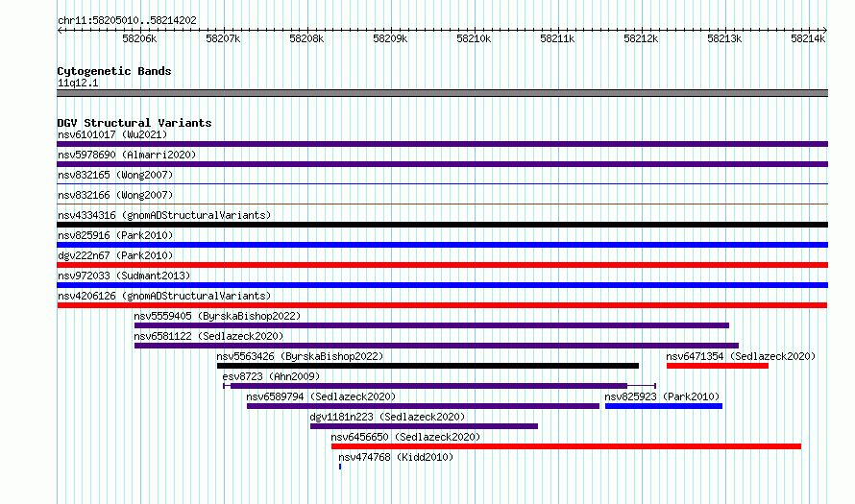
Task: Click the thin blue nsv832165 line
Action: coord(442,184)
